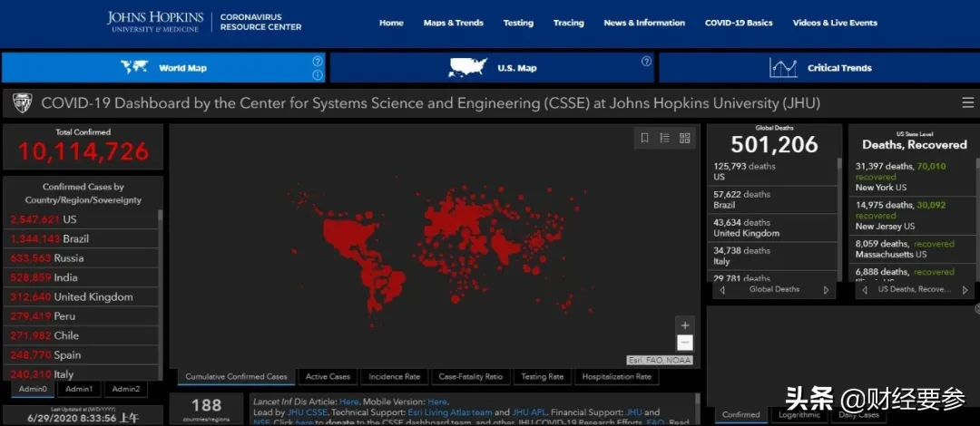Image resolution: width=980 pixels, height=426 pixels.
Task: Zoom out on the map
Action: [x=685, y=343]
